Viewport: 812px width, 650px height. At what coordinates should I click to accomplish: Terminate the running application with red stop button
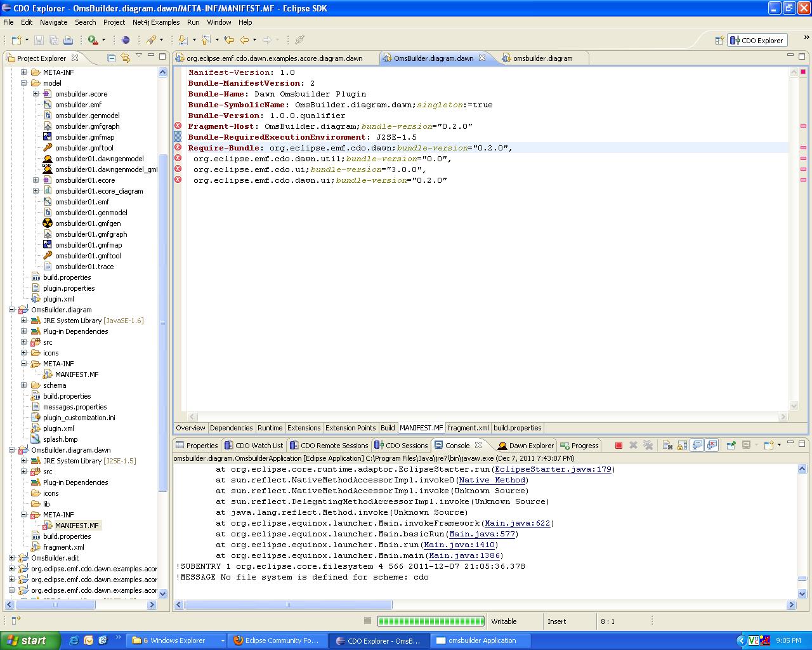(619, 445)
